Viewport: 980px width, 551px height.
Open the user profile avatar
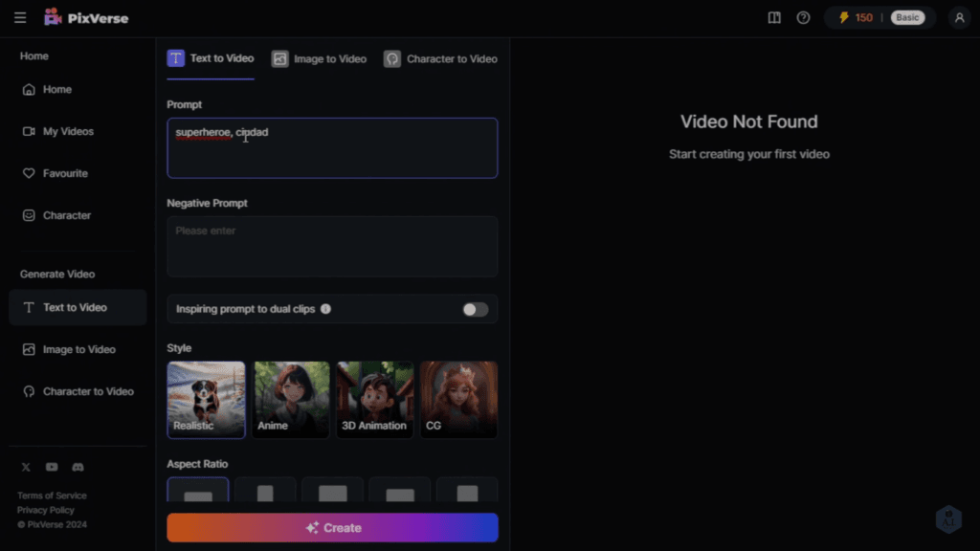959,17
